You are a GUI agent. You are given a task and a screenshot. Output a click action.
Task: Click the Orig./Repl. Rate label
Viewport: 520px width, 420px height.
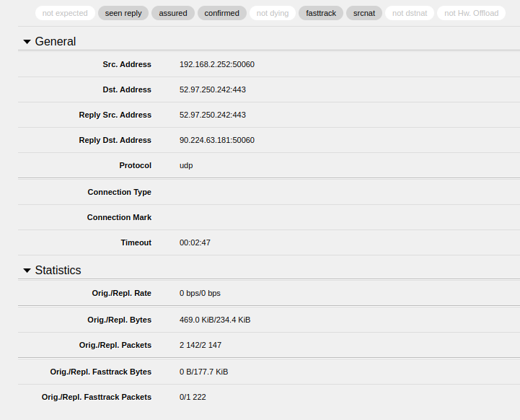122,293
